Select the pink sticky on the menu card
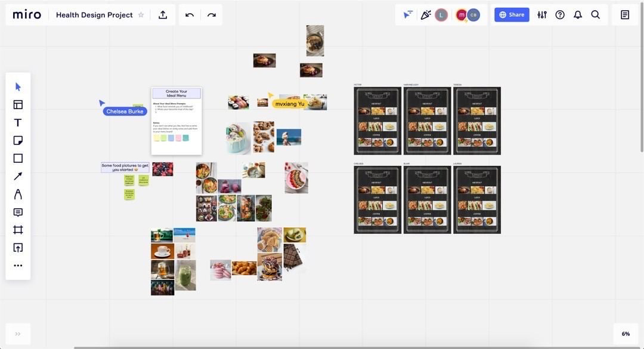Image resolution: width=644 pixels, height=349 pixels. pyautogui.click(x=178, y=138)
